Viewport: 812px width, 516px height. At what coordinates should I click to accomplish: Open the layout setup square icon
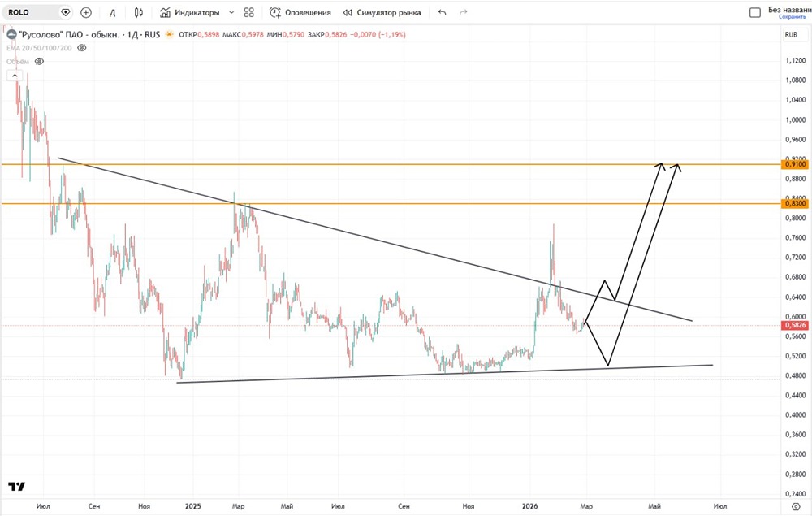755,12
